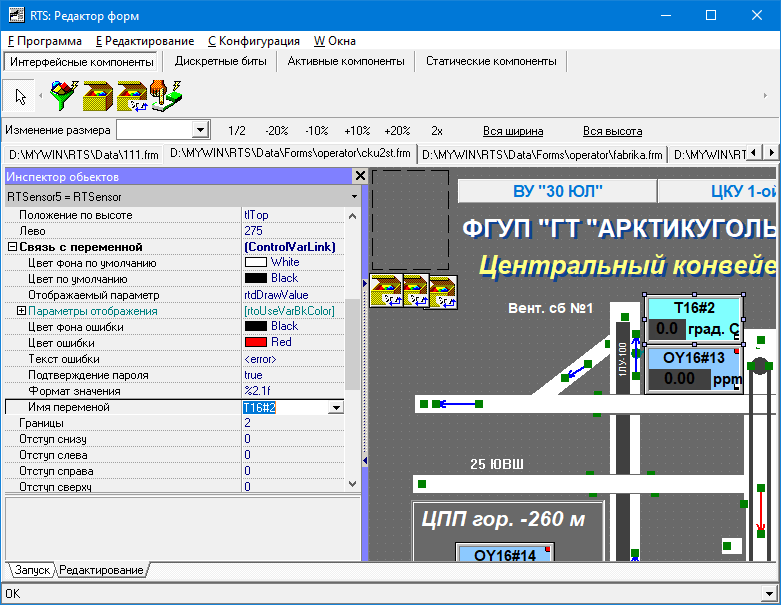Viewport: 781px width, 605px height.
Task: Select the Отступ слева property row
Action: point(174,455)
